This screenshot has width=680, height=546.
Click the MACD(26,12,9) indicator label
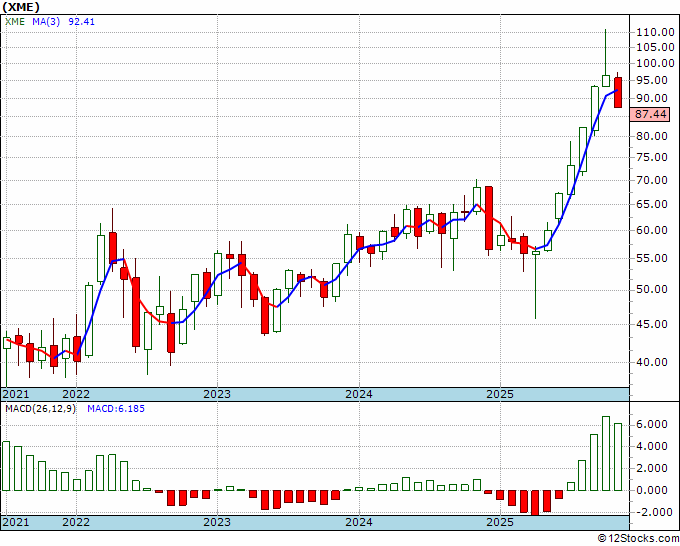pos(40,409)
